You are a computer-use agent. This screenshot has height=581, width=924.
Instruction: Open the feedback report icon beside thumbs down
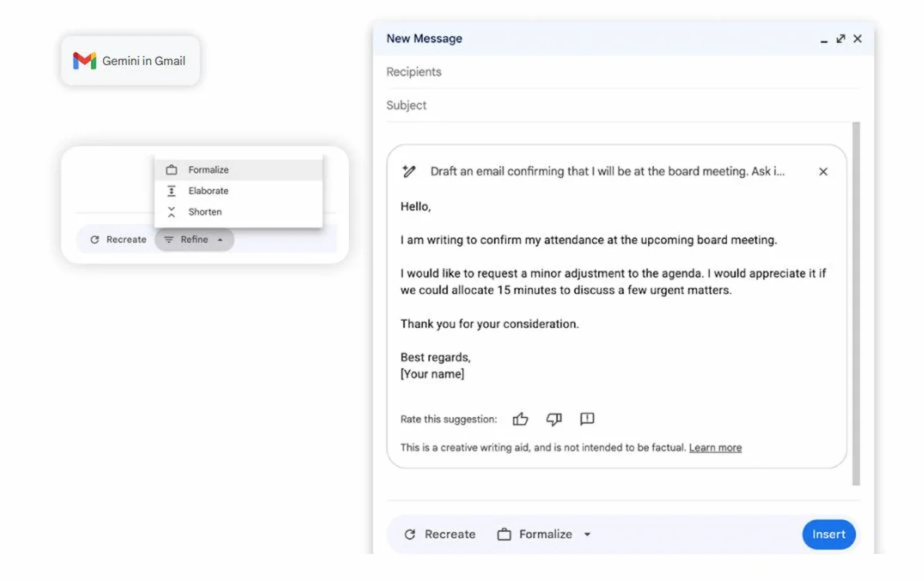pyautogui.click(x=587, y=419)
